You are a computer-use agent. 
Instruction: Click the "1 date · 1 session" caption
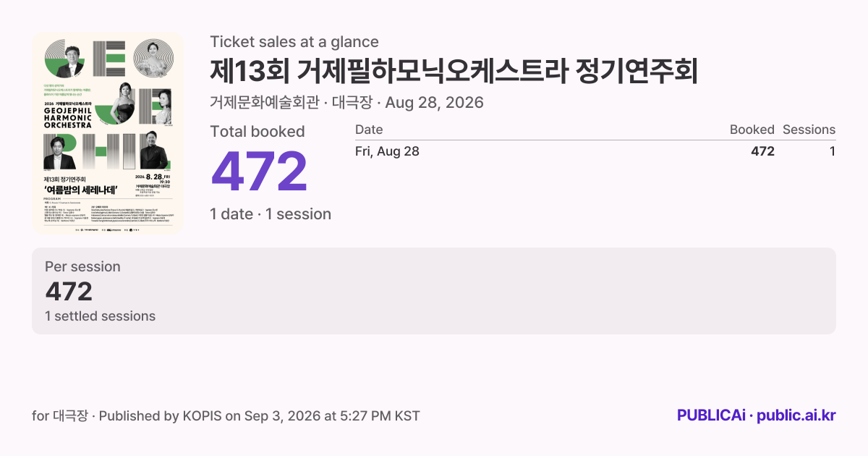(x=271, y=214)
